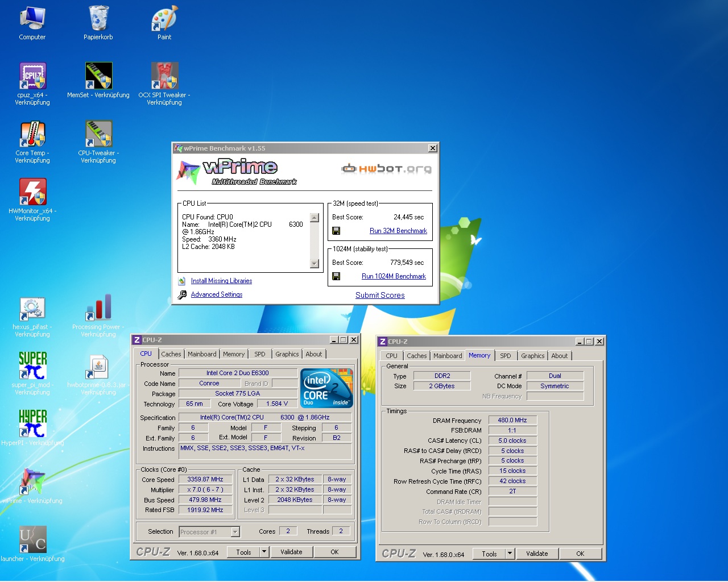Switch to Graphics tab in right CPU-Z window
The height and width of the screenshot is (582, 728).
pos(533,356)
